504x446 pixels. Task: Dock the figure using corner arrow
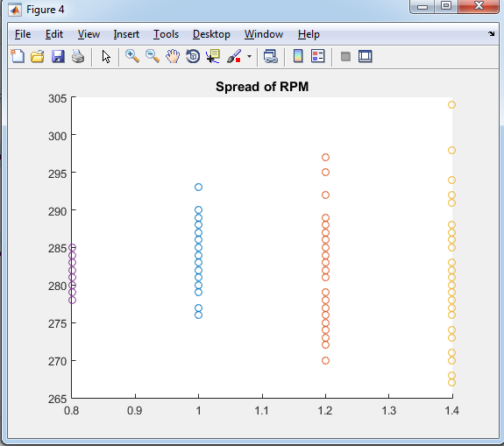pos(491,33)
